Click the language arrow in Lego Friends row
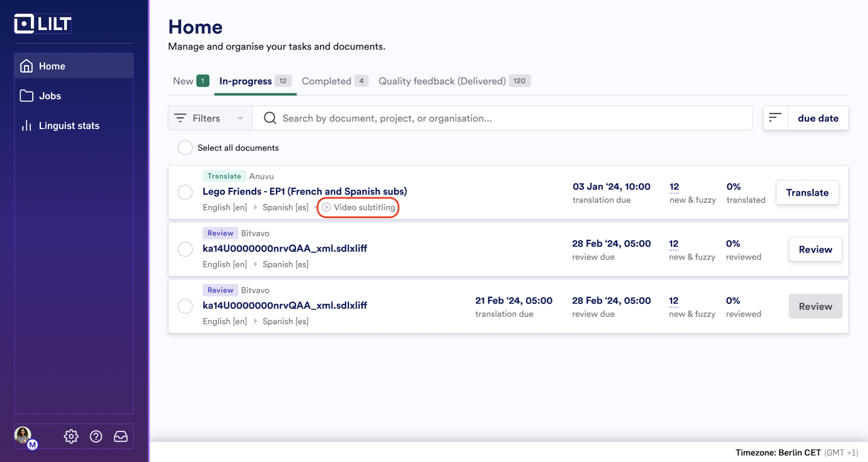Viewport: 868px width, 462px height. point(256,207)
